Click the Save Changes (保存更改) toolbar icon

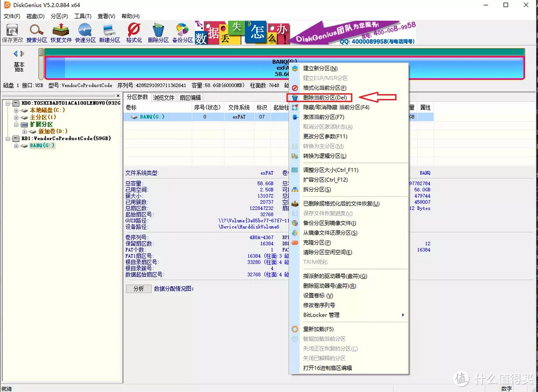(12, 33)
